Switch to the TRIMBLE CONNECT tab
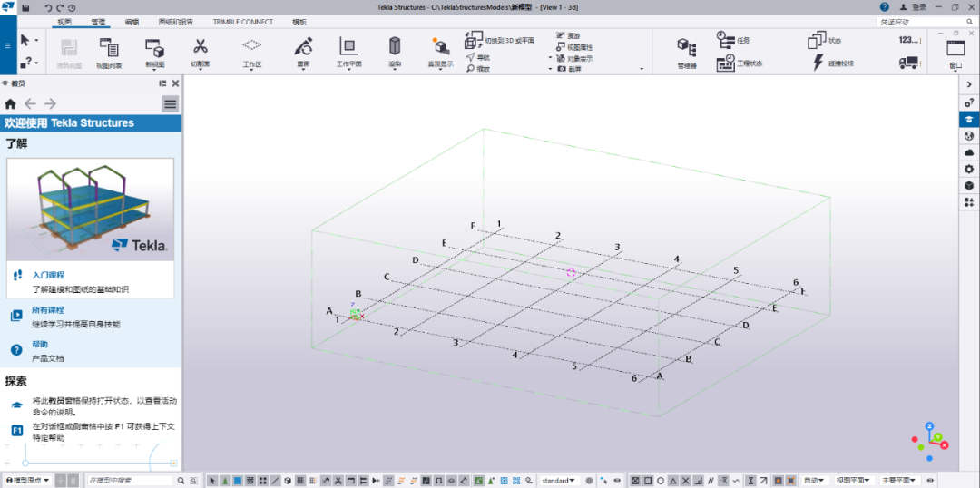This screenshot has height=488, width=980. pyautogui.click(x=242, y=22)
